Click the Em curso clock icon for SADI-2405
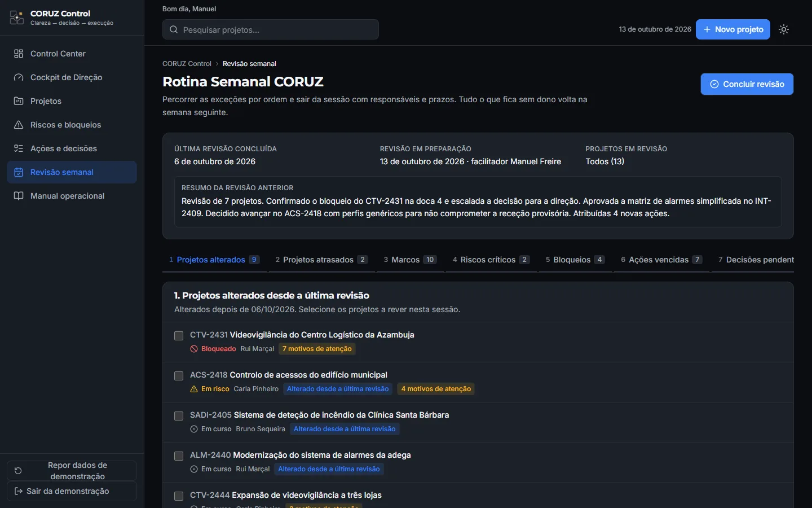This screenshot has width=812, height=508. (x=194, y=429)
